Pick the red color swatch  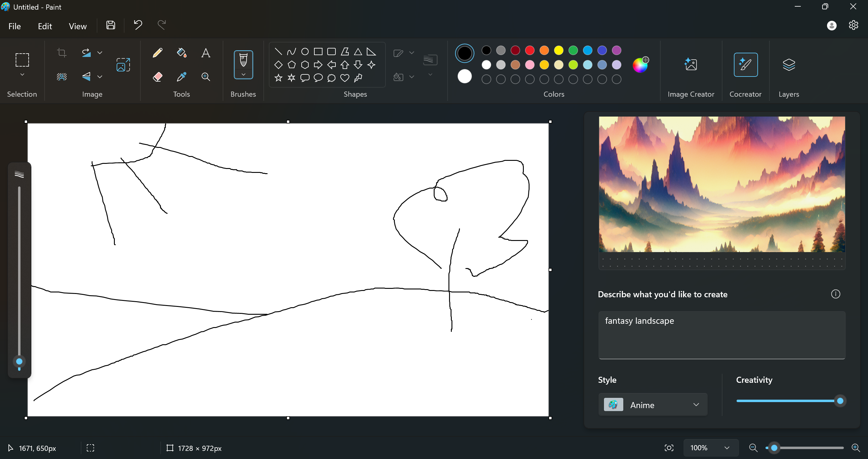[530, 51]
